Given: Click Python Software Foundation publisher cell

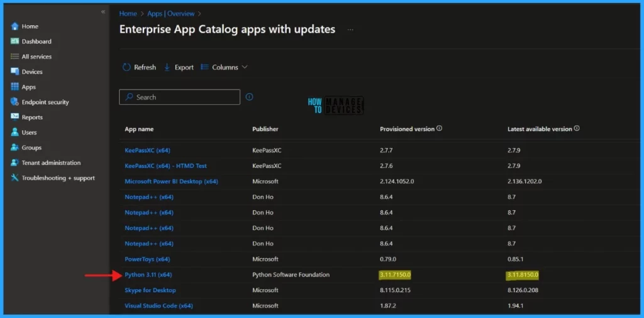Looking at the screenshot, I should pyautogui.click(x=291, y=275).
